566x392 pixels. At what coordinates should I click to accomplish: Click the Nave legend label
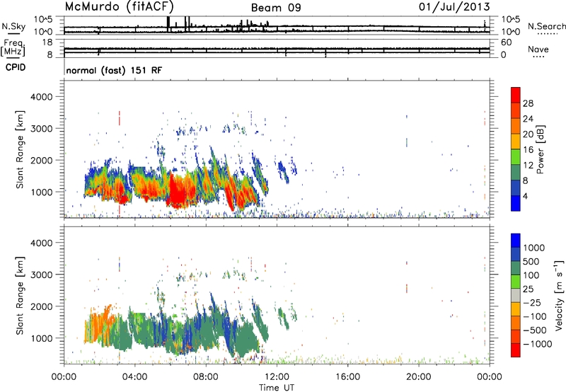[x=538, y=49]
